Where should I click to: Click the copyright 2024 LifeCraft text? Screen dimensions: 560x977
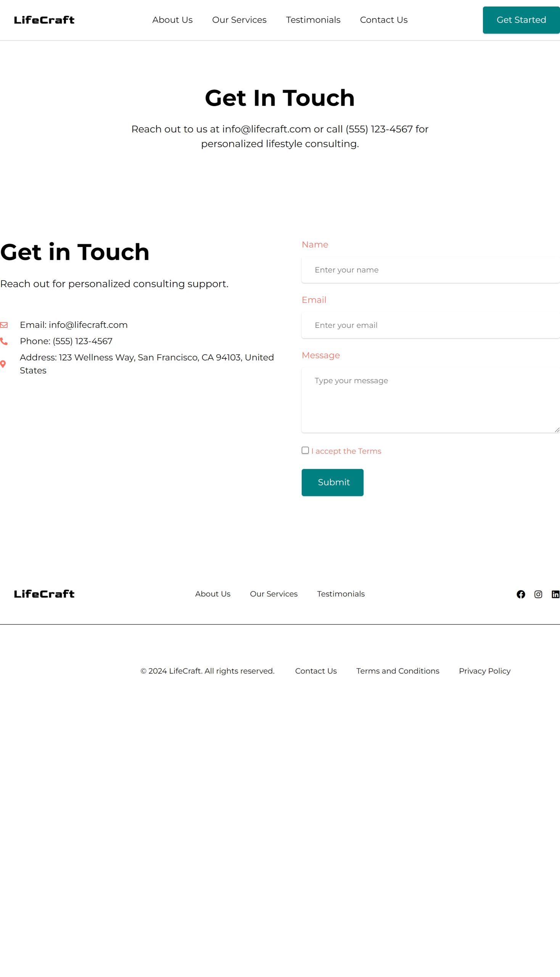[207, 671]
